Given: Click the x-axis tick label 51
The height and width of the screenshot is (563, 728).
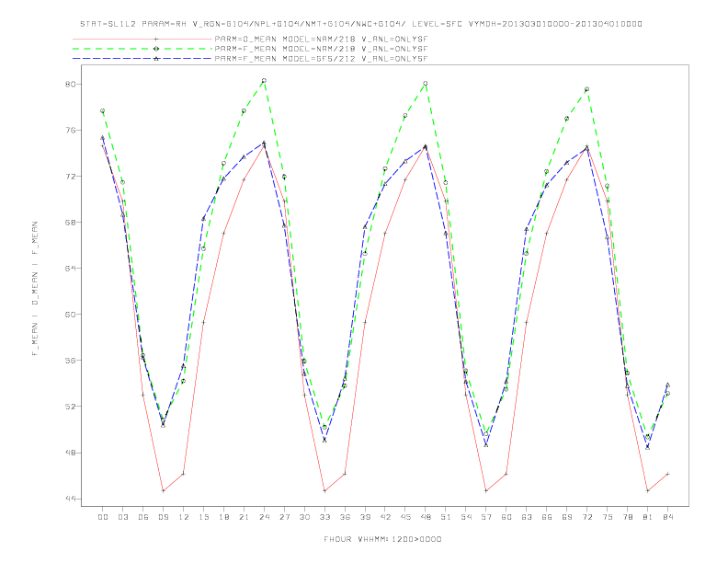Looking at the screenshot, I should (x=446, y=517).
